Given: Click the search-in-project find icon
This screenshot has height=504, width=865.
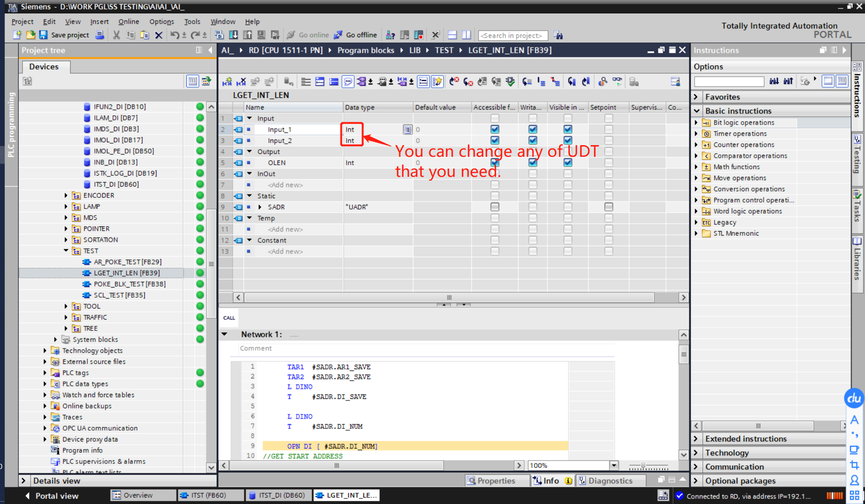Looking at the screenshot, I should point(558,35).
